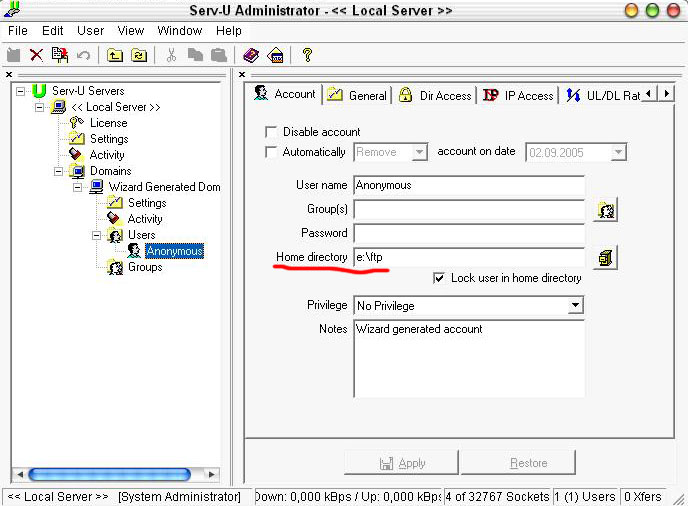
Task: Click the folder refresh toolbar icon
Action: click(139, 56)
